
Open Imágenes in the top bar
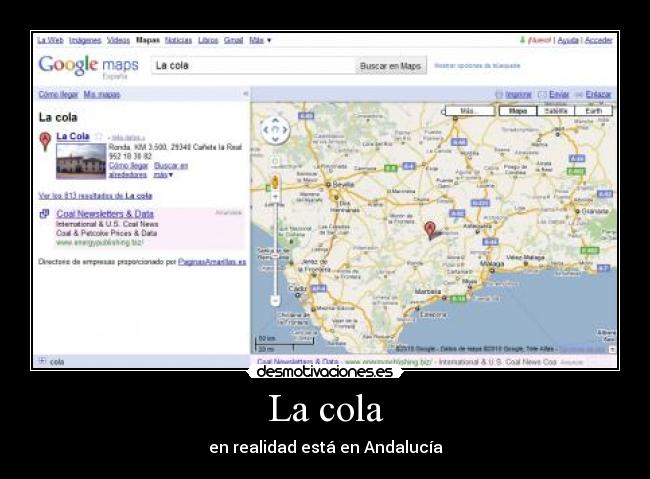point(85,40)
